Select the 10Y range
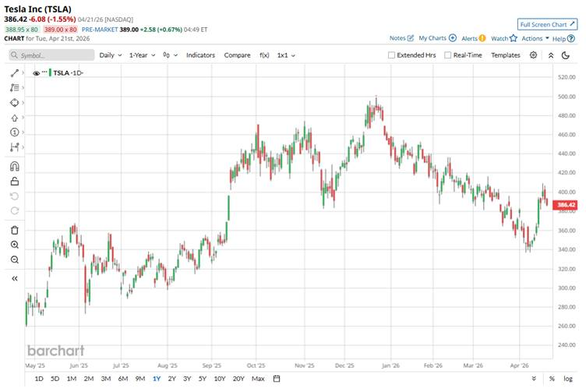 tap(220, 379)
